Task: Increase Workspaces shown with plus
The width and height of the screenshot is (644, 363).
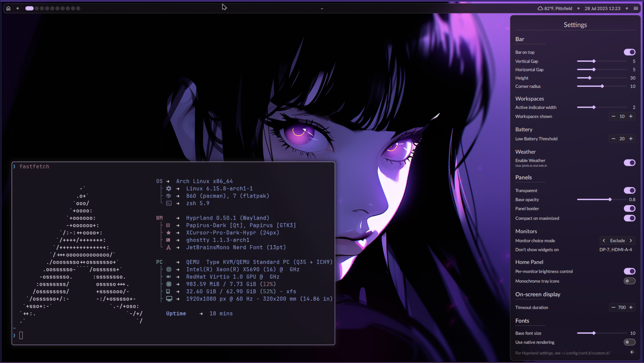Action: pos(631,116)
